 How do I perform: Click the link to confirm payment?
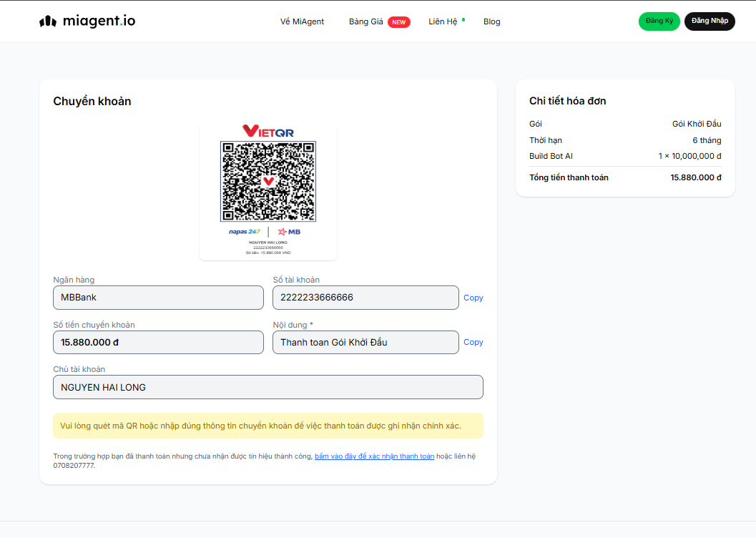374,456
